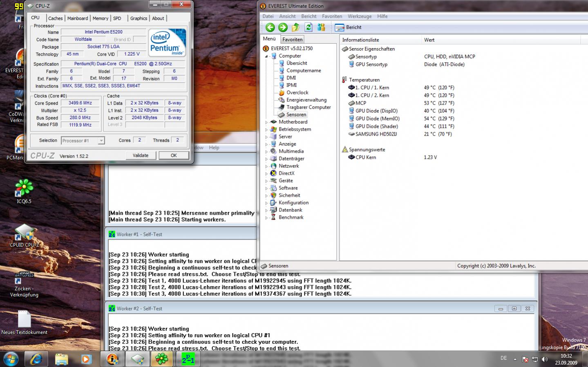Open the CPUID CPU-Z desktop shortcut

click(25, 236)
